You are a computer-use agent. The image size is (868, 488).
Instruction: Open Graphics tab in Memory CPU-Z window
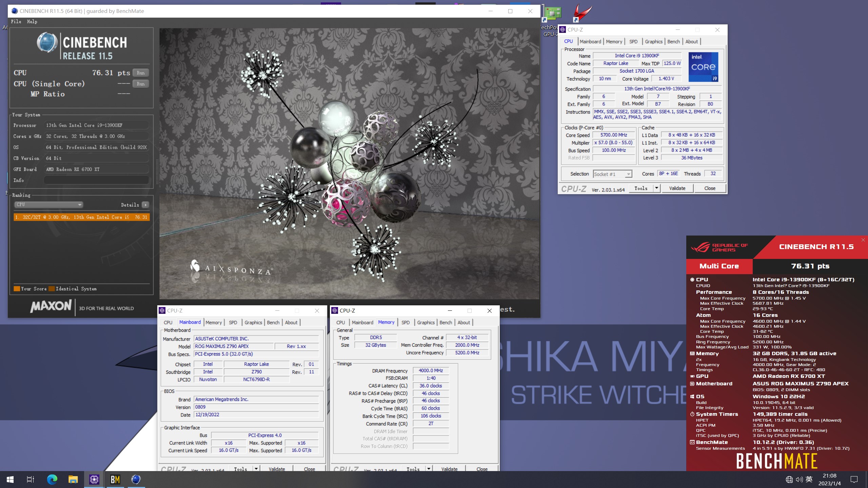click(426, 322)
